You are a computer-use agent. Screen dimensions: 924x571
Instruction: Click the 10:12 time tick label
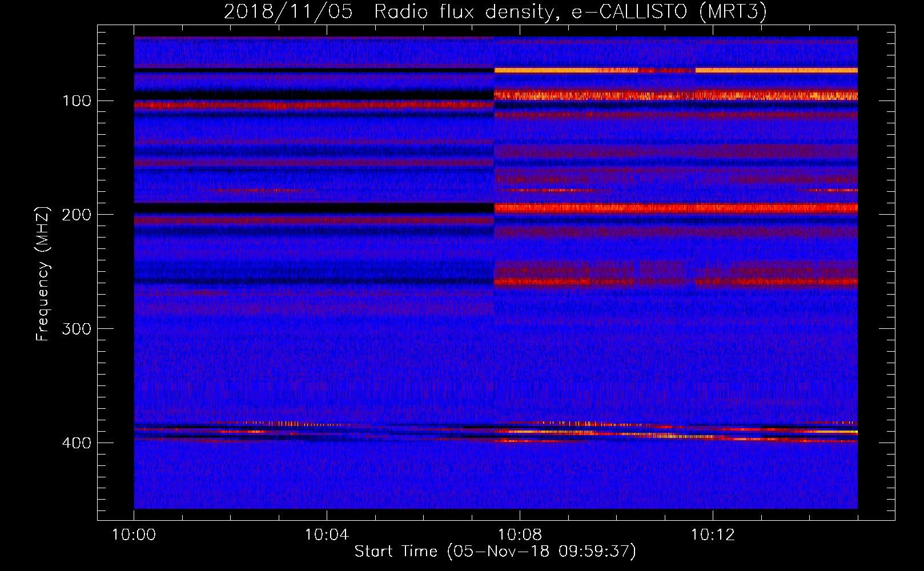pos(713,535)
